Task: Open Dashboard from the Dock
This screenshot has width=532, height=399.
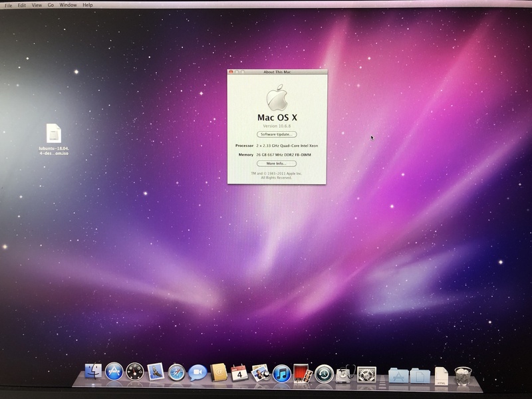Action: coord(135,372)
